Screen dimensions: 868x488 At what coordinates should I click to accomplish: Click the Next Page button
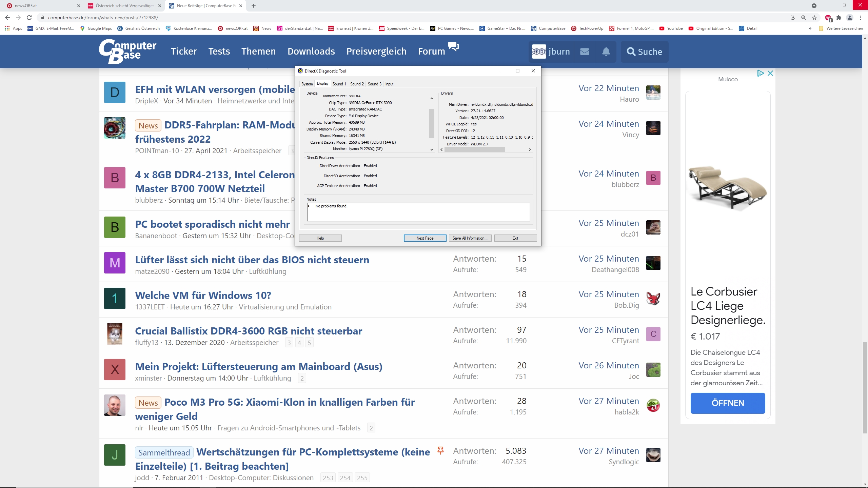pyautogui.click(x=425, y=238)
